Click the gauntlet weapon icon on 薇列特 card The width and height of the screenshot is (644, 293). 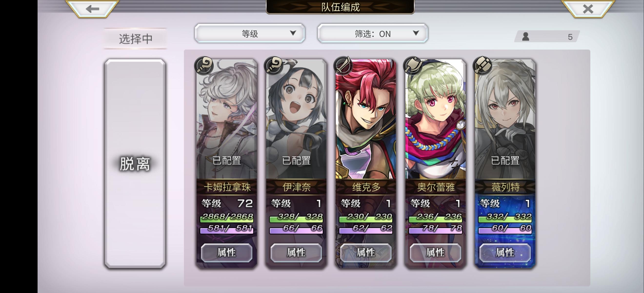[482, 65]
